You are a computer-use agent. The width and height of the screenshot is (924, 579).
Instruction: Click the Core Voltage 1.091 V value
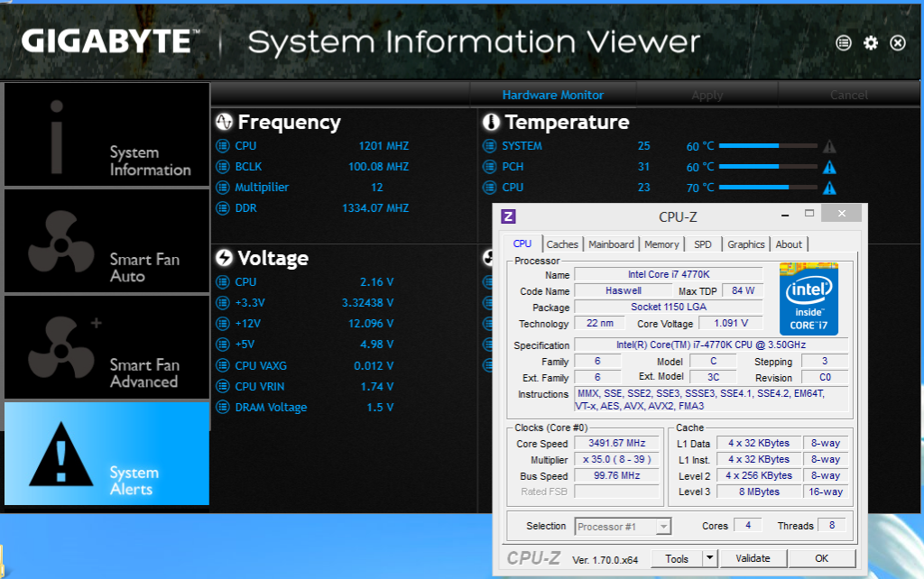[731, 323]
